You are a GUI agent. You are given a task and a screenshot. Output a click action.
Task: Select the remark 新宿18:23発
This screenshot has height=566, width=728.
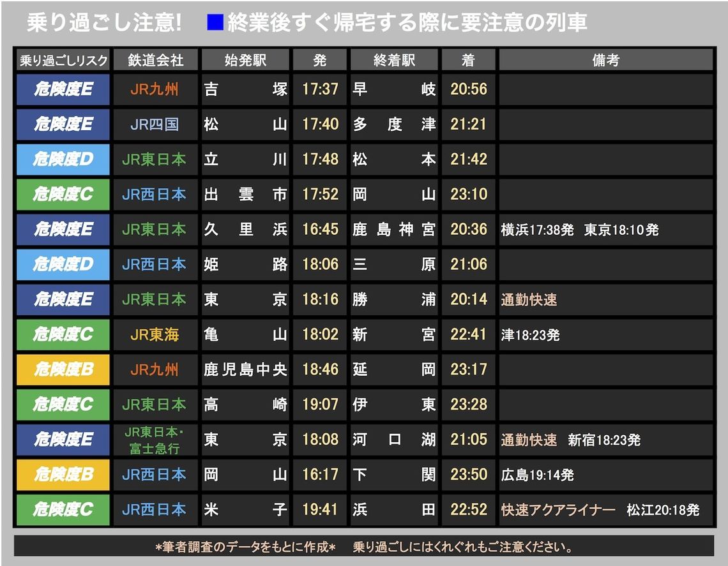tap(604, 440)
